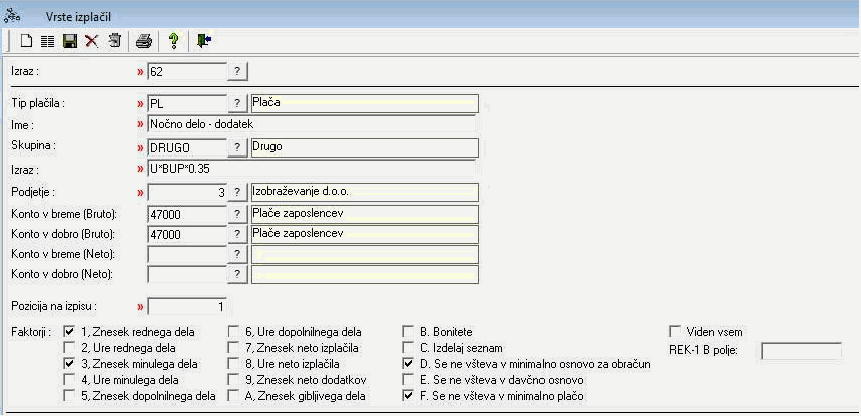This screenshot has height=416, width=861.
Task: Check 'E. Se ne všteva v davčno osnovo'
Action: pyautogui.click(x=408, y=379)
